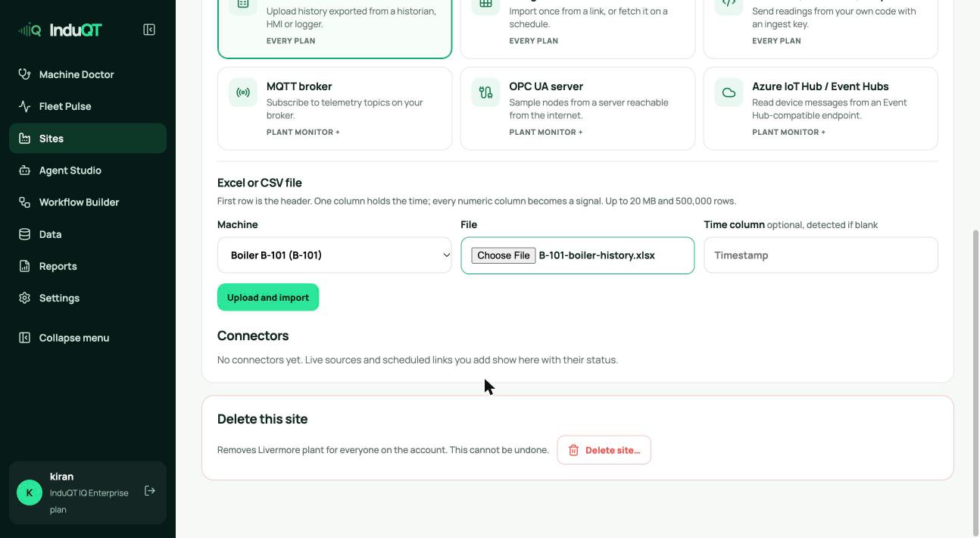Screen dimensions: 980x538
Task: Open Workflow Builder
Action: pyautogui.click(x=88, y=202)
